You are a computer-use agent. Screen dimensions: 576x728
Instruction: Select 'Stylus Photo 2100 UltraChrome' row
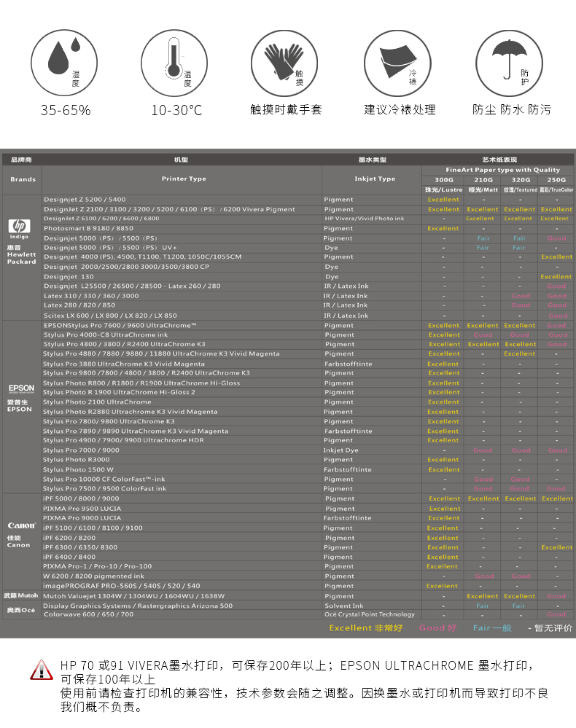tap(289, 402)
